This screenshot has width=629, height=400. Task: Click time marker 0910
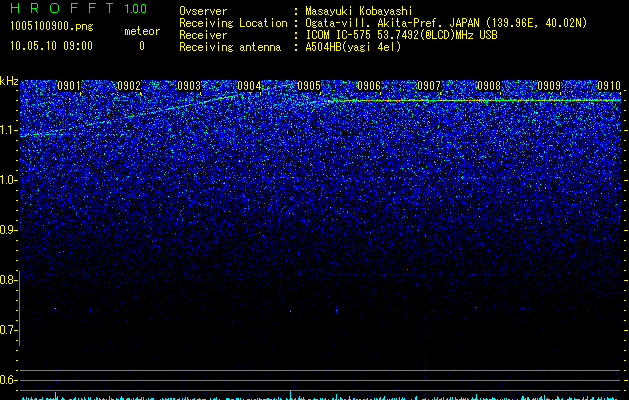point(609,86)
